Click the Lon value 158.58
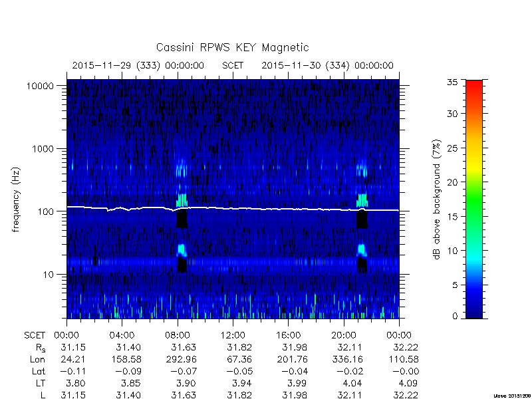 pyautogui.click(x=126, y=359)
